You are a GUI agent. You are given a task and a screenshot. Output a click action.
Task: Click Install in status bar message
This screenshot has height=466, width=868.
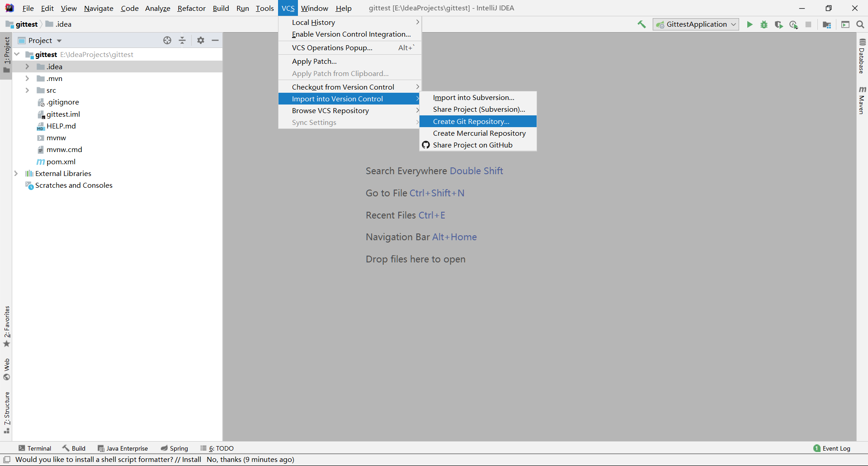192,460
